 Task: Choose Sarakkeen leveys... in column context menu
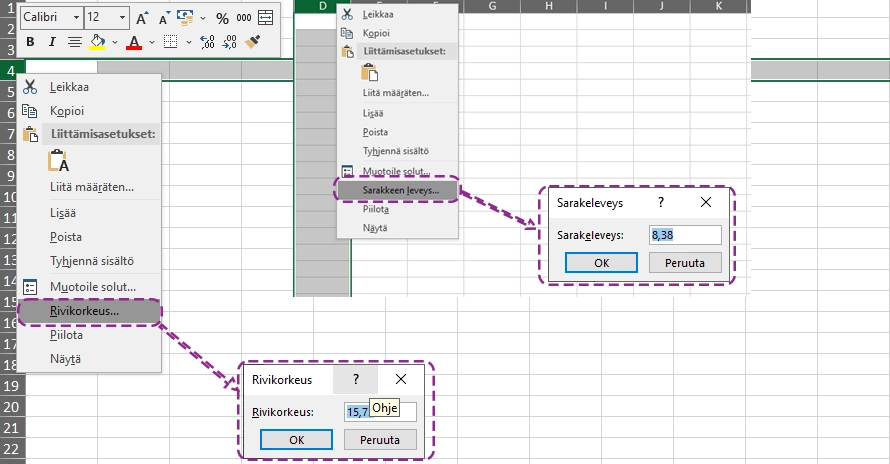pyautogui.click(x=395, y=189)
